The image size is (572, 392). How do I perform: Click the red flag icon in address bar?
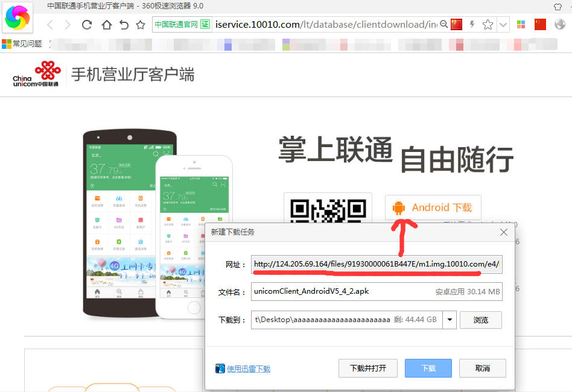coord(456,25)
